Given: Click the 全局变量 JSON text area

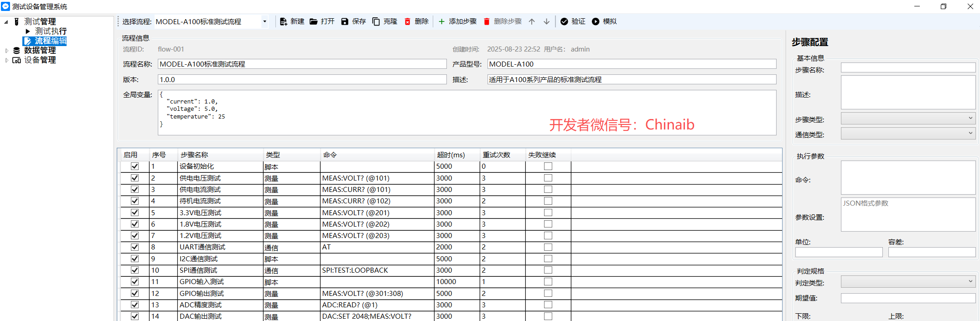Looking at the screenshot, I should pyautogui.click(x=467, y=113).
